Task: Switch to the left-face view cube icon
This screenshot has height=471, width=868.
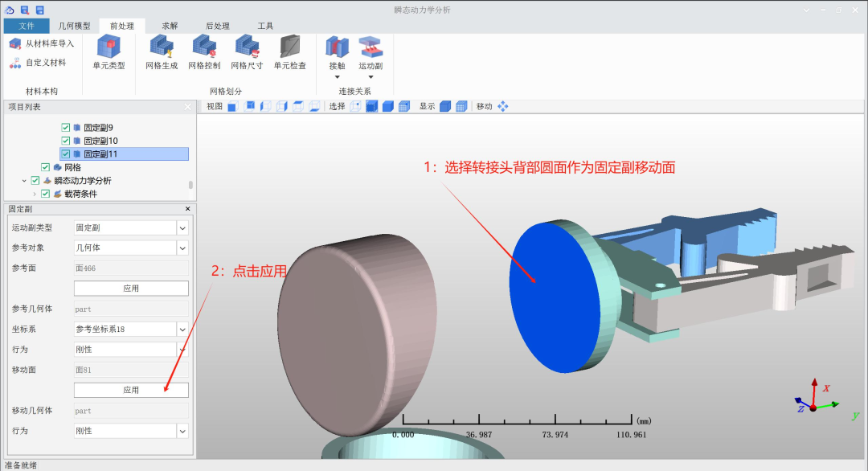Action: tap(265, 106)
